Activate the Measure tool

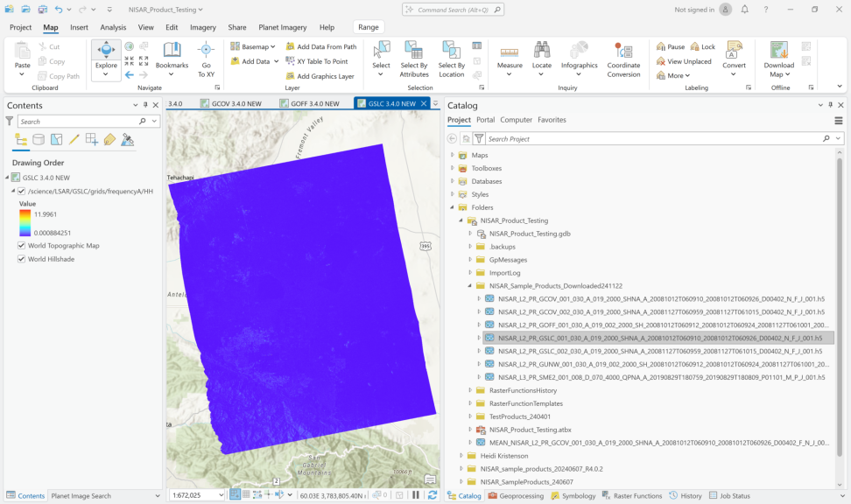510,59
